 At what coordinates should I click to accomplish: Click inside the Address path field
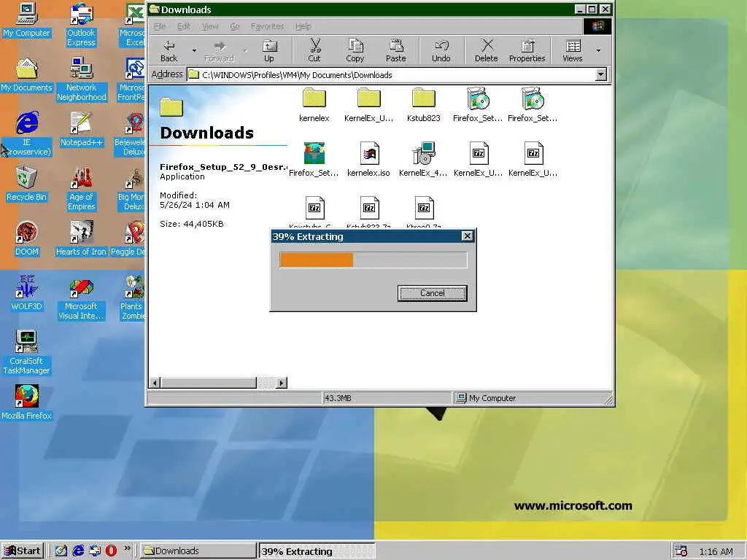click(391, 75)
